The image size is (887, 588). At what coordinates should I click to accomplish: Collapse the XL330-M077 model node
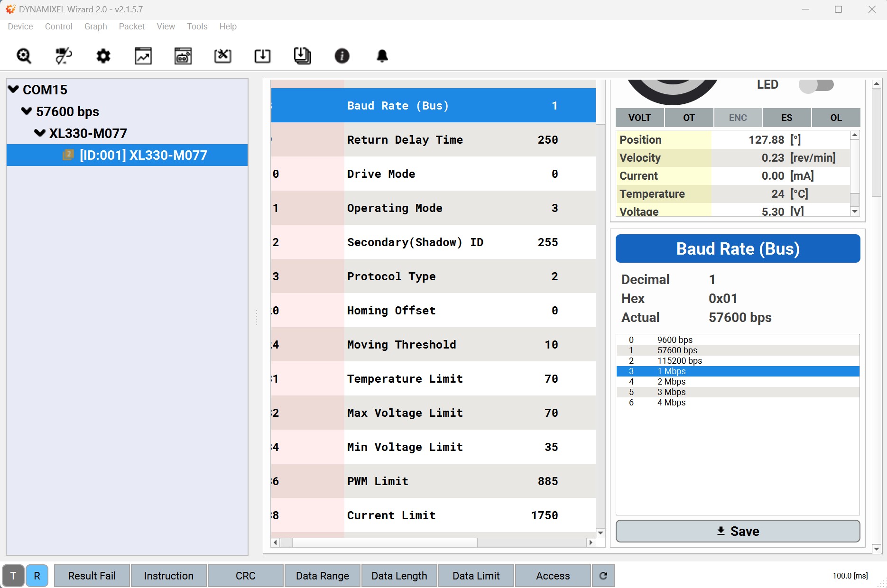(x=40, y=133)
